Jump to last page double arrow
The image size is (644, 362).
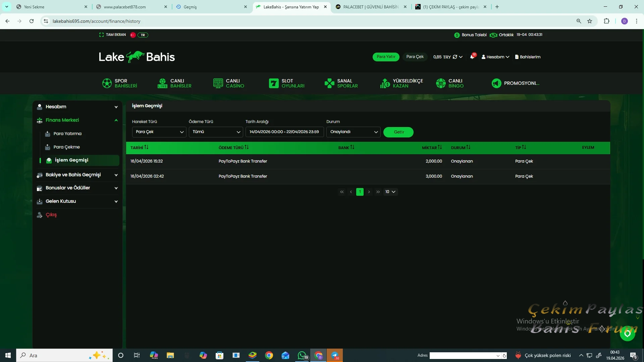click(378, 192)
